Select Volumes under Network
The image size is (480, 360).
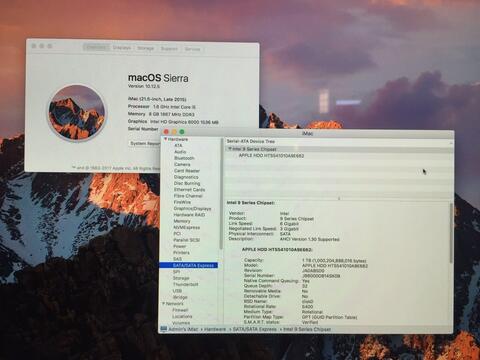pos(181,323)
